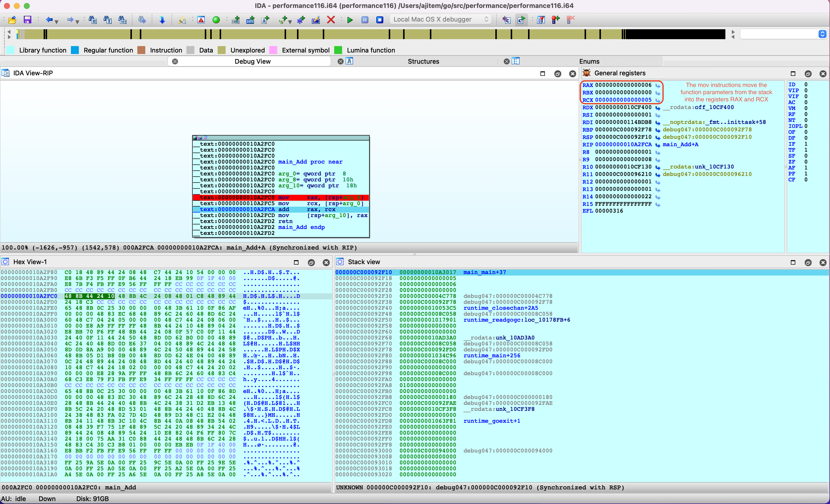Click the red X delete icon

(x=331, y=20)
